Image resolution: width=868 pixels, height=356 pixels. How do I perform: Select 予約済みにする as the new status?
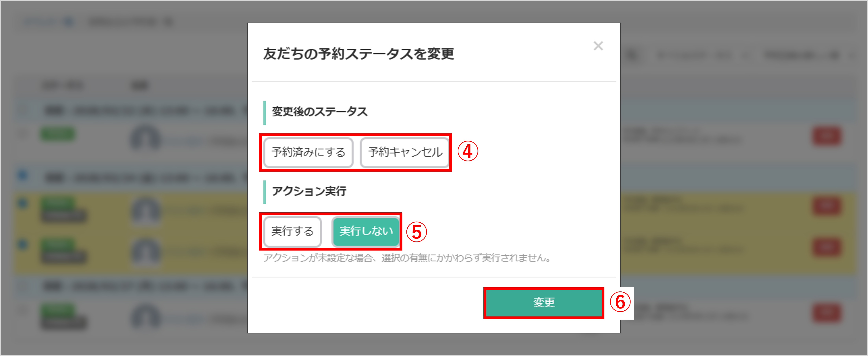309,152
